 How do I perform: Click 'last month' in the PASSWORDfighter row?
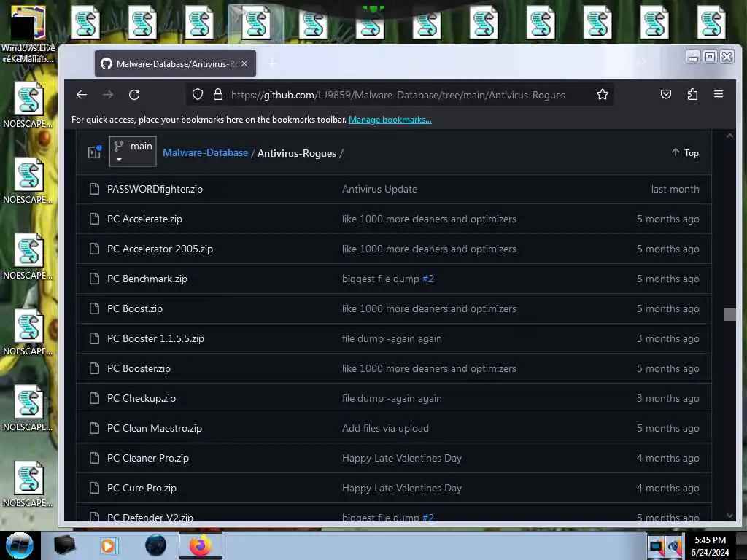(x=675, y=189)
